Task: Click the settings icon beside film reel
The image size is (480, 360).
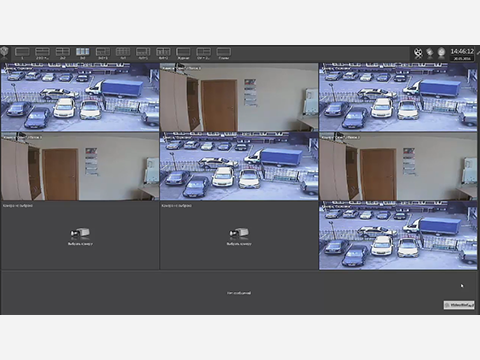Action: (x=430, y=53)
